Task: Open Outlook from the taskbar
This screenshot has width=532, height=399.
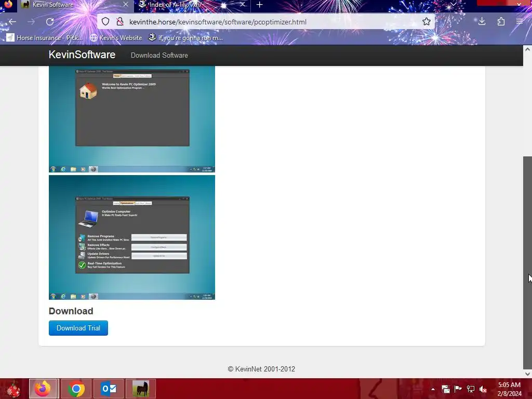Action: (x=109, y=389)
